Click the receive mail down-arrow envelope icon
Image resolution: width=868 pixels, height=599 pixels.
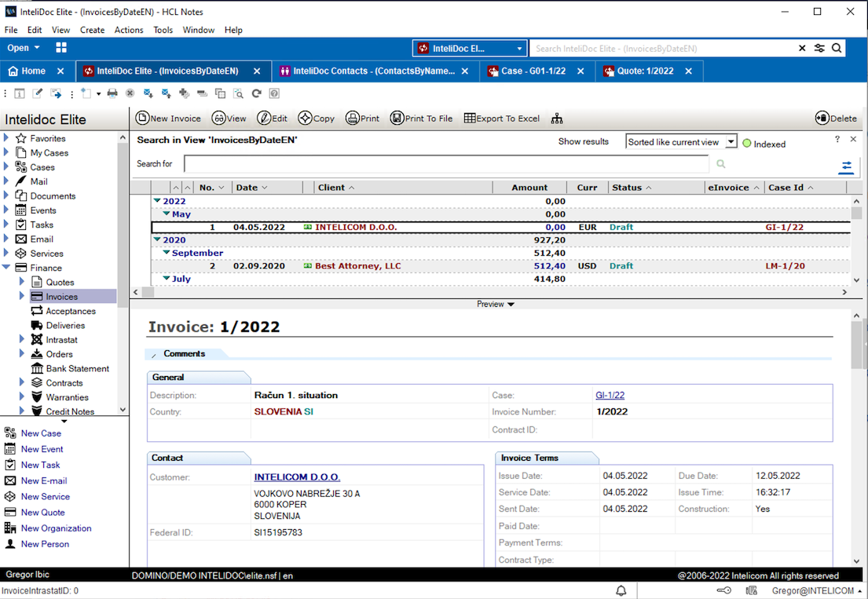[x=148, y=93]
